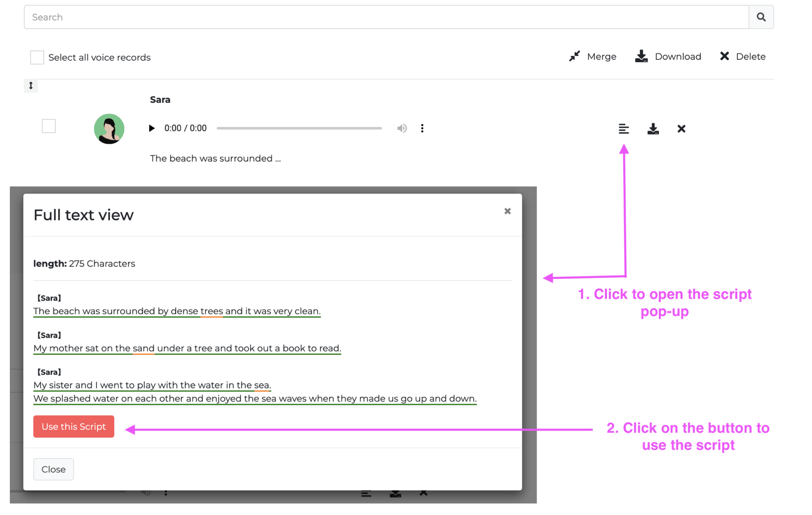Click the text "The beach was surrounded ..."
The image size is (812, 515).
tap(215, 158)
